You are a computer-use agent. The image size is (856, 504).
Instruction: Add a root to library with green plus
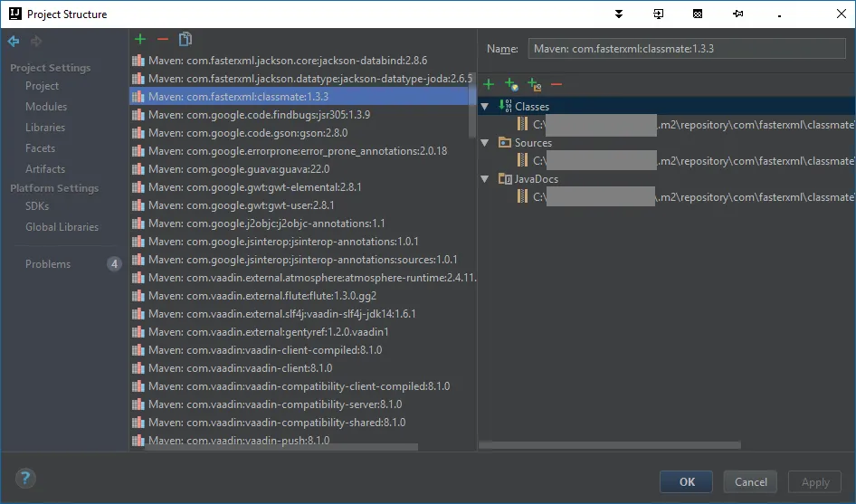pyautogui.click(x=489, y=84)
